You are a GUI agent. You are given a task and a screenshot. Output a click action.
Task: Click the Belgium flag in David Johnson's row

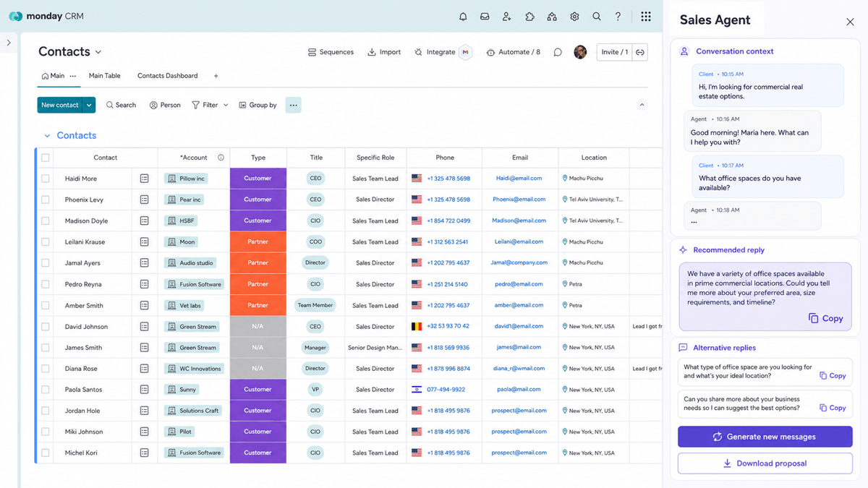[417, 326]
